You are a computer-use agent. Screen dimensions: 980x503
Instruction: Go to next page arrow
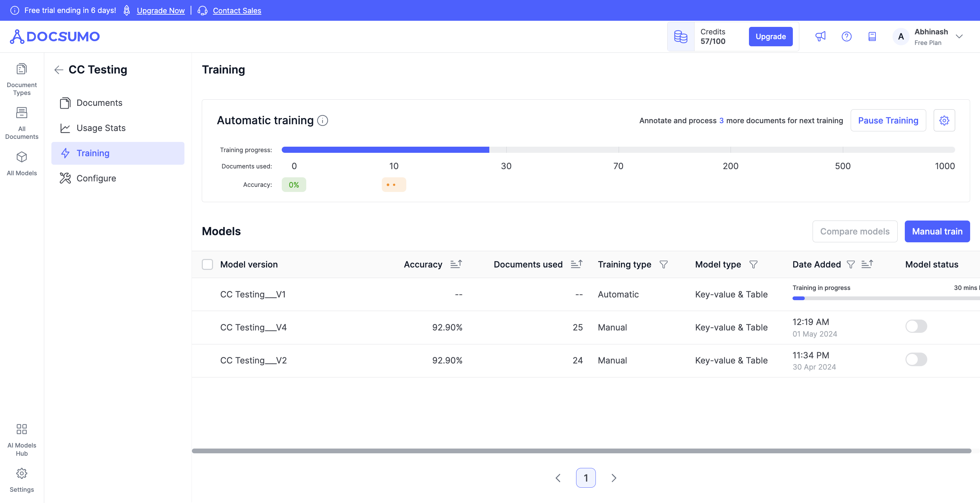pos(614,478)
